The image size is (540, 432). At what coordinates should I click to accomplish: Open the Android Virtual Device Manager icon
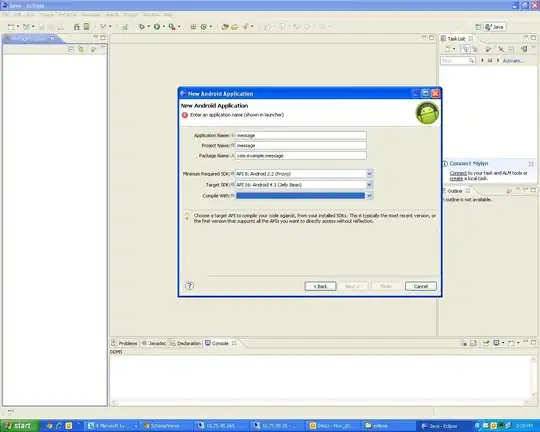click(86, 27)
